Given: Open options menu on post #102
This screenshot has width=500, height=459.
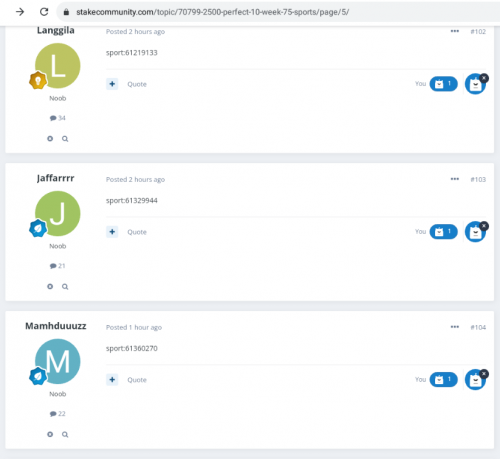Looking at the screenshot, I should pos(455,31).
